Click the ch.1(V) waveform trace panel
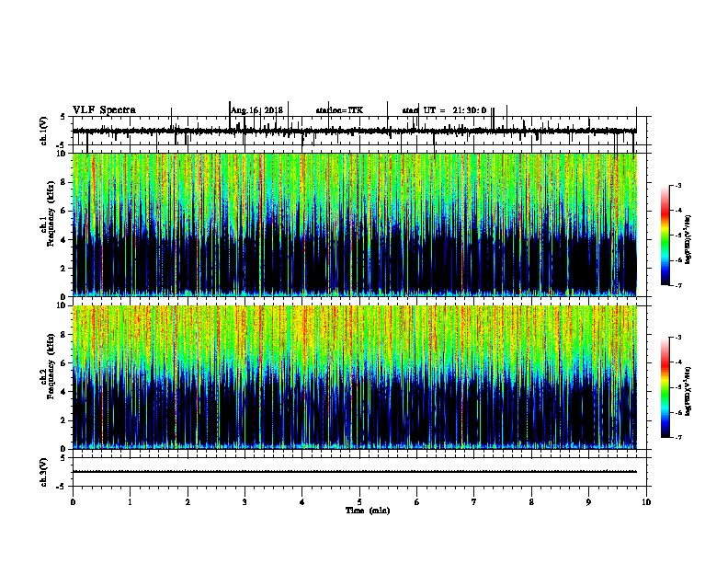This screenshot has width=728, height=563. [359, 131]
